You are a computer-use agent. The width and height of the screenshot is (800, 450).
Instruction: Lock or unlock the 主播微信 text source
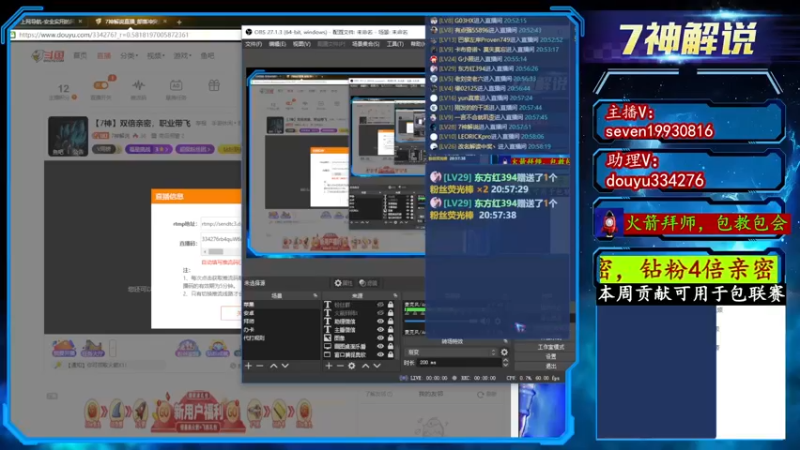click(391, 330)
